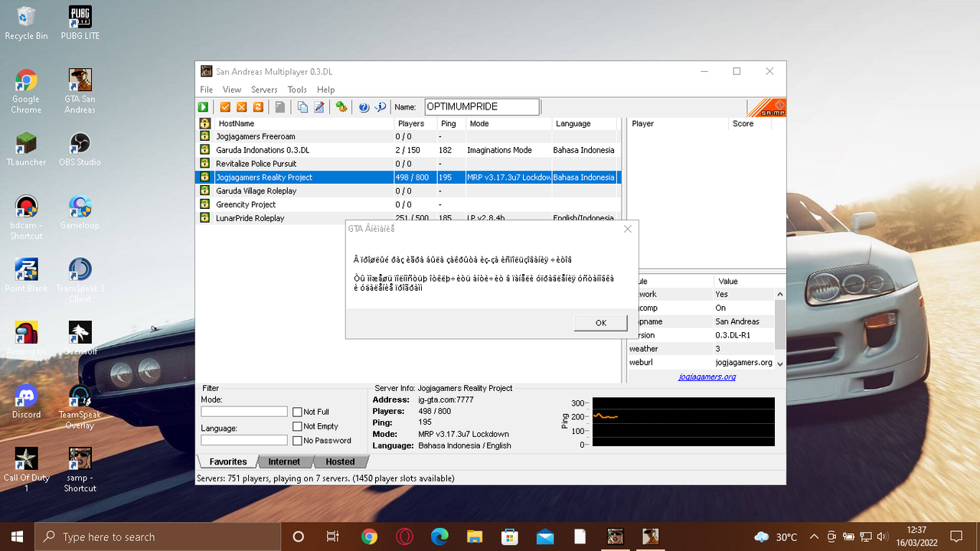Viewport: 980px width, 551px height.
Task: Toggle the Not Empty filter checkbox
Action: [297, 426]
